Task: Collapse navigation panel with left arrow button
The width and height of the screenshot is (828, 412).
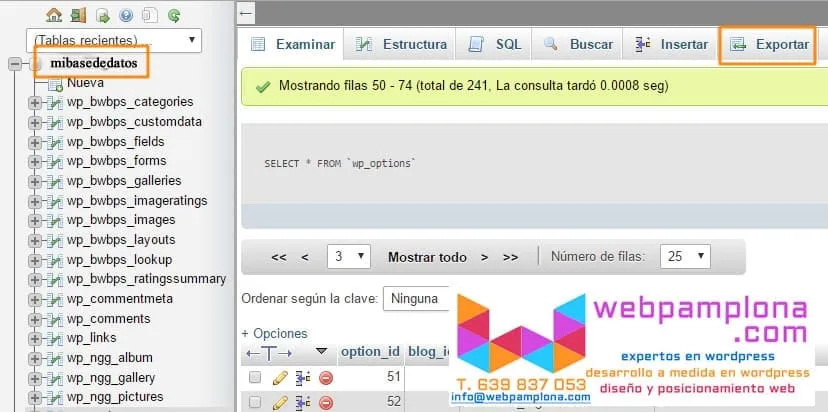Action: (246, 13)
